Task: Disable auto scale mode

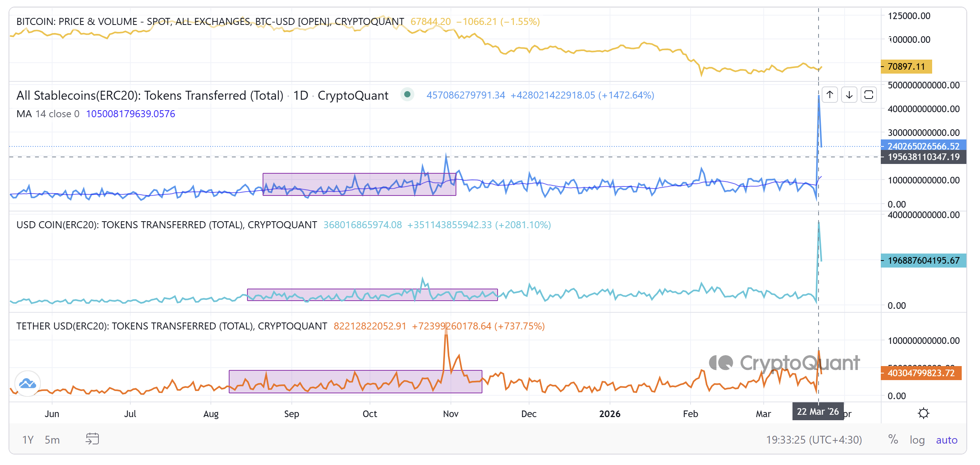Action: click(x=947, y=439)
